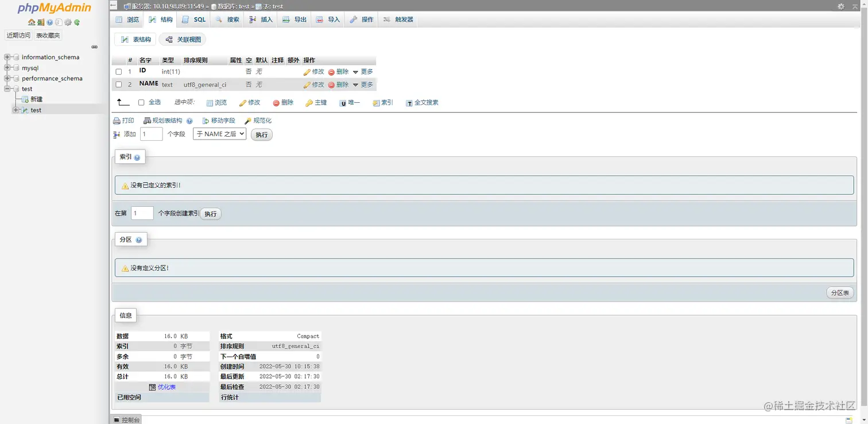
Task: Switch to the 浏览 tab
Action: click(x=127, y=20)
